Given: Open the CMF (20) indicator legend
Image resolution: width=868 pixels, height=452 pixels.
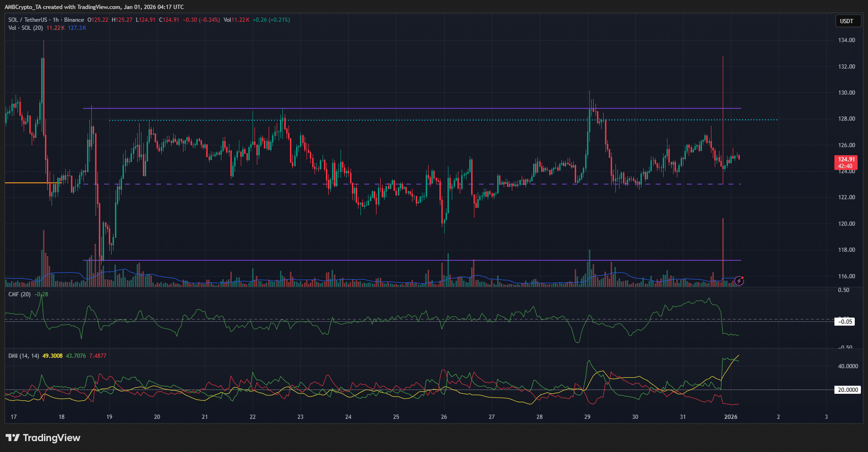Looking at the screenshot, I should point(19,294).
